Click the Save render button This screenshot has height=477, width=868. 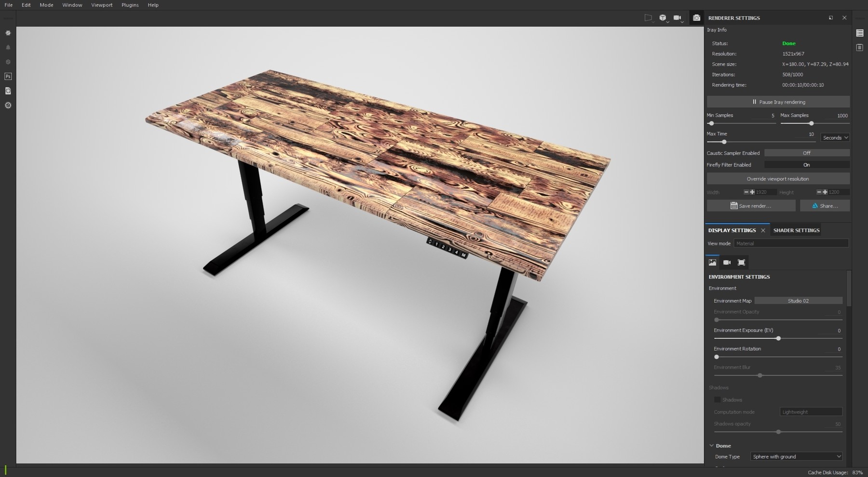pos(751,206)
